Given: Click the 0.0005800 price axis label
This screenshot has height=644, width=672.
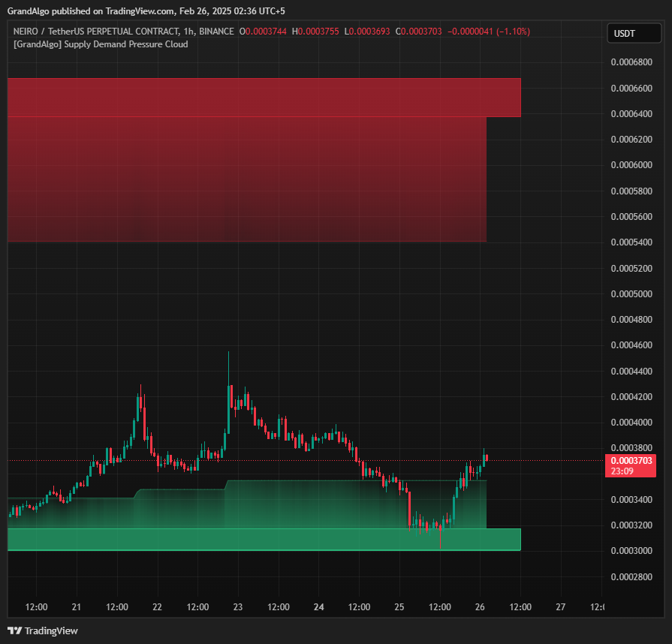Looking at the screenshot, I should [x=631, y=191].
